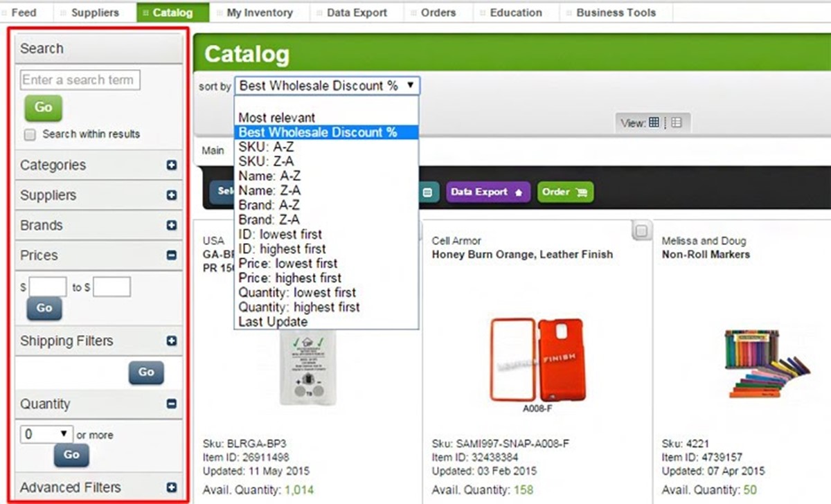Open the quantity minimum dropdown
Viewport: 831px width, 504px height.
click(46, 434)
